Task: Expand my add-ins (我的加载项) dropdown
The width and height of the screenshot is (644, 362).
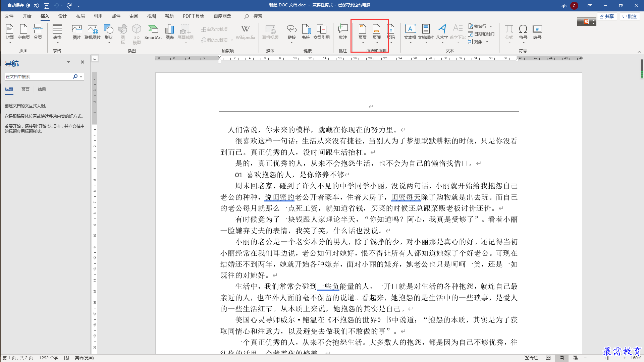Action: point(232,40)
